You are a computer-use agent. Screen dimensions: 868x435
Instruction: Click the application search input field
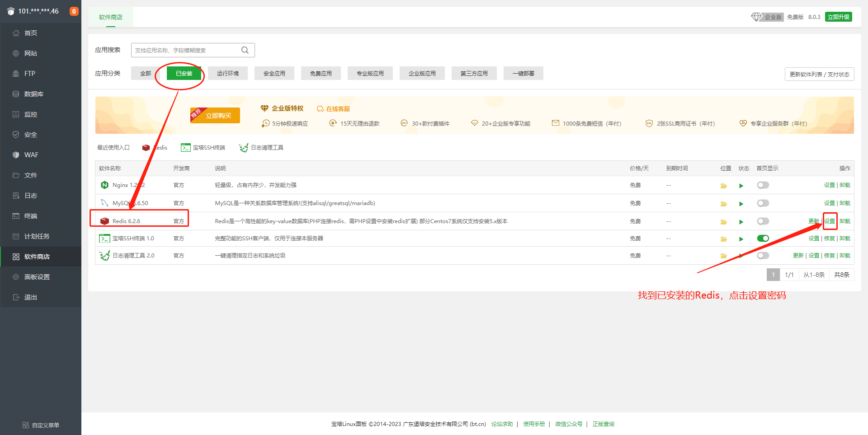point(185,50)
